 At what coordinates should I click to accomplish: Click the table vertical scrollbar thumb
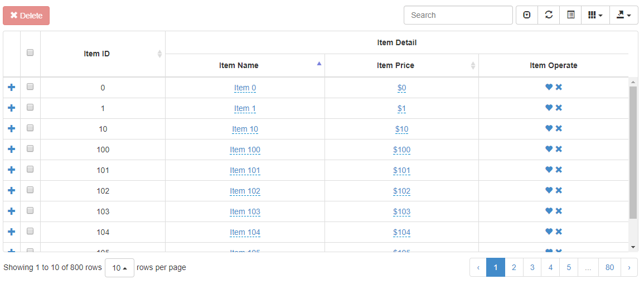pyautogui.click(x=633, y=152)
